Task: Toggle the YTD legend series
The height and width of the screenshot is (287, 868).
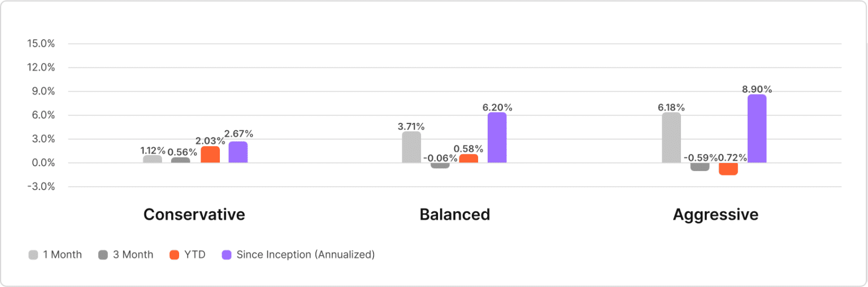Action: tap(195, 255)
